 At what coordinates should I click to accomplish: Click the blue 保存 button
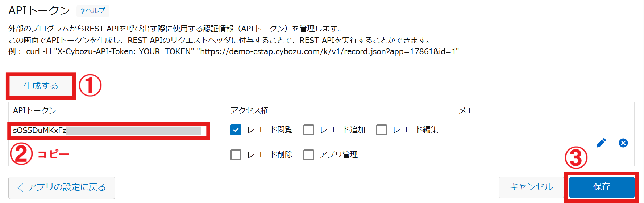(x=602, y=187)
